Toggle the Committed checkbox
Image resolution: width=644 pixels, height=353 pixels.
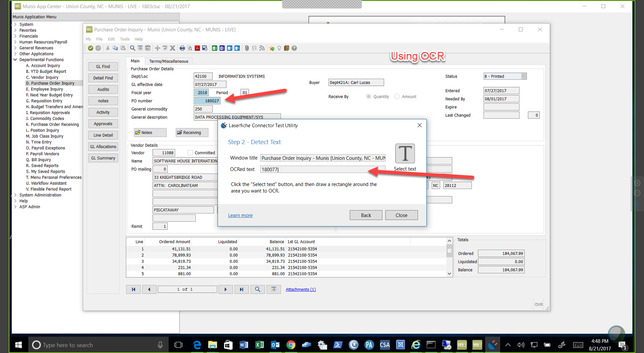190,153
